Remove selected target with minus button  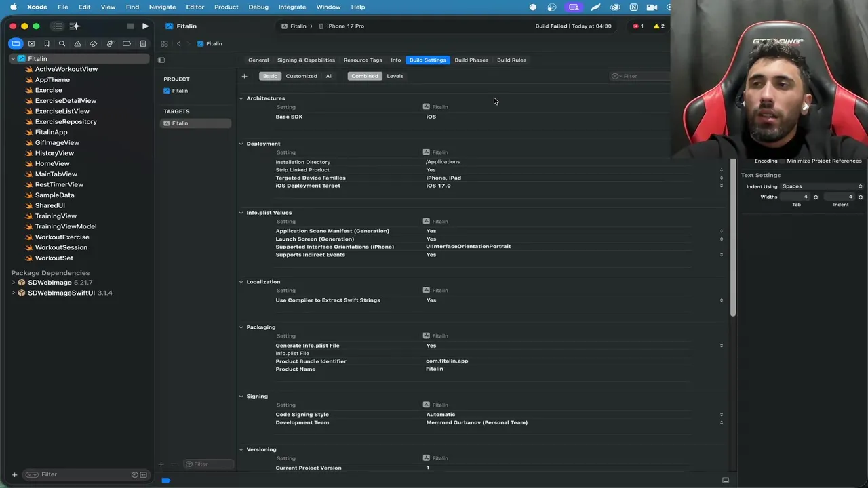[174, 464]
